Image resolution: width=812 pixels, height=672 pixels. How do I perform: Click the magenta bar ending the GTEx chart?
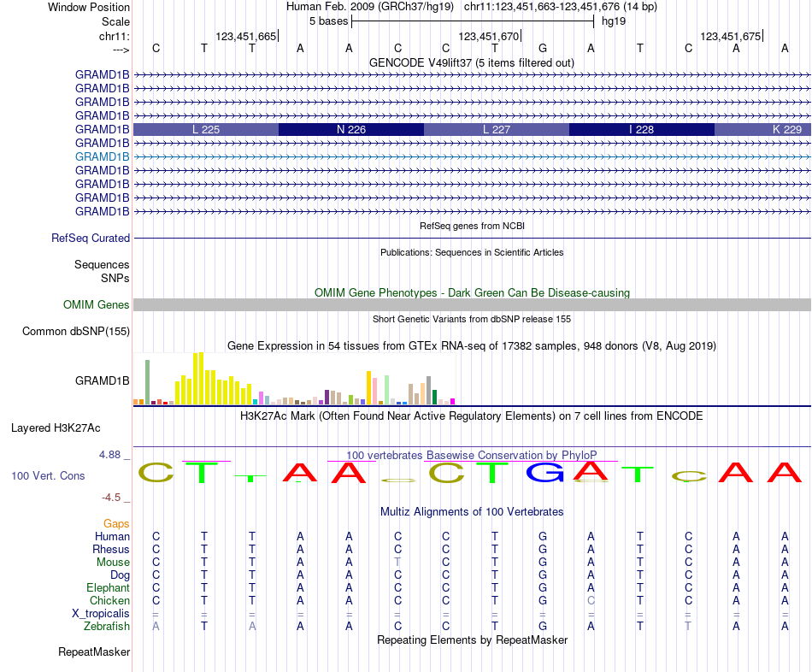click(x=453, y=402)
